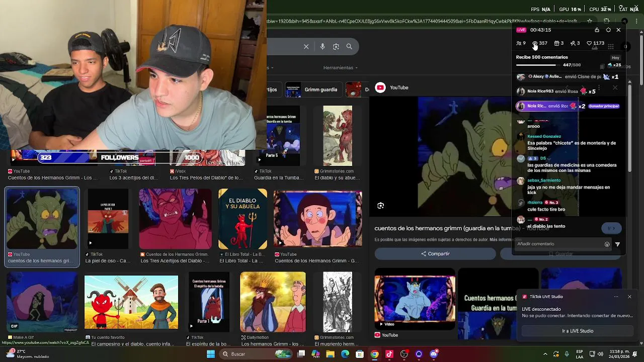This screenshot has width=644, height=362.
Task: Open settings gear in TikTok LIVE overlay
Action: [608, 30]
